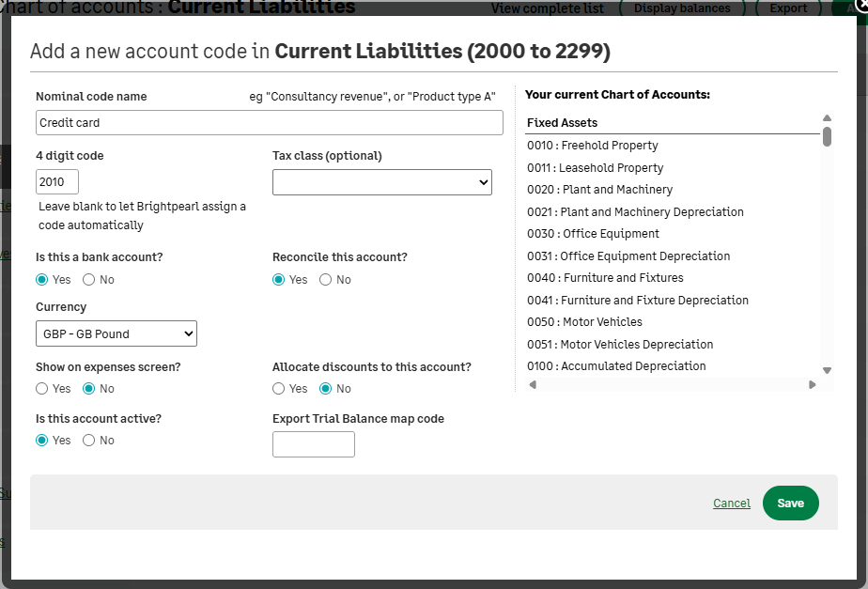This screenshot has height=589, width=868.
Task: Click '0100 : Accumulated Depreciation' entry
Action: pyautogui.click(x=616, y=366)
